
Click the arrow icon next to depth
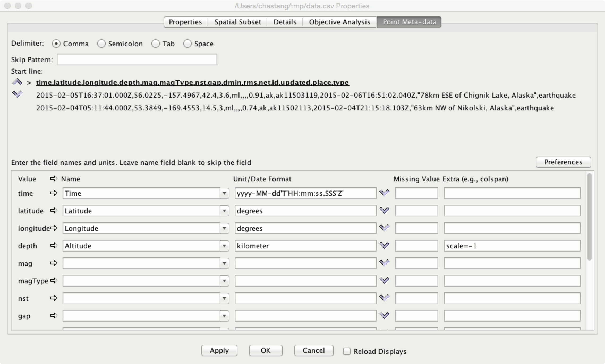pyautogui.click(x=54, y=246)
